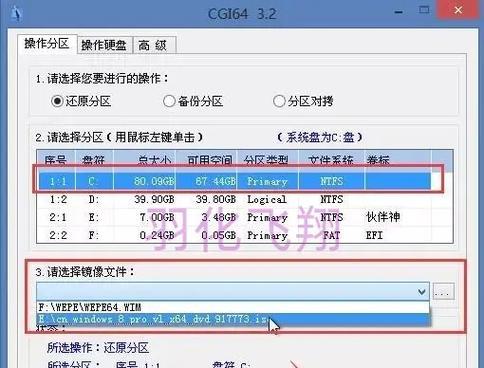This screenshot has height=368, width=484.
Task: Maximize the CGI64 window
Action: pyautogui.click(x=424, y=10)
